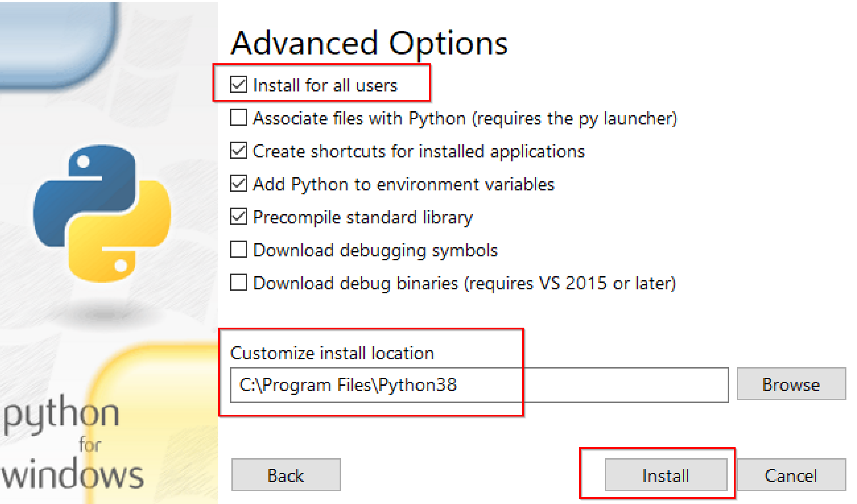Screen dimensions: 857x504
Task: Click the Customize install location label
Action: pos(332,353)
